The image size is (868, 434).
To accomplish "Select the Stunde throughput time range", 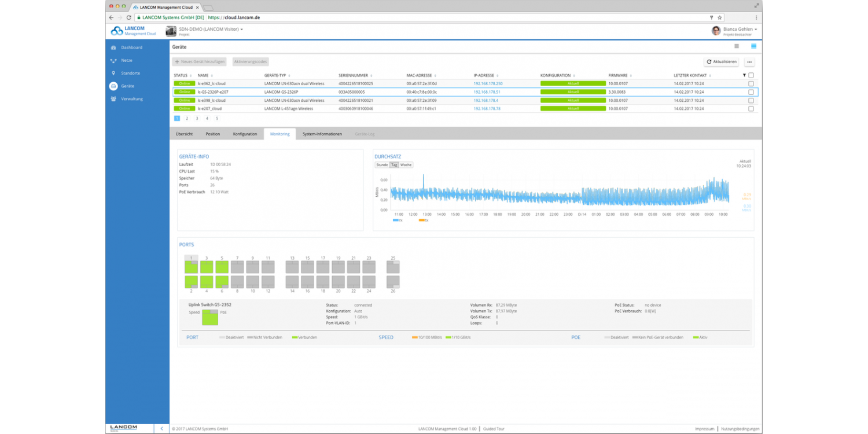I will point(382,165).
